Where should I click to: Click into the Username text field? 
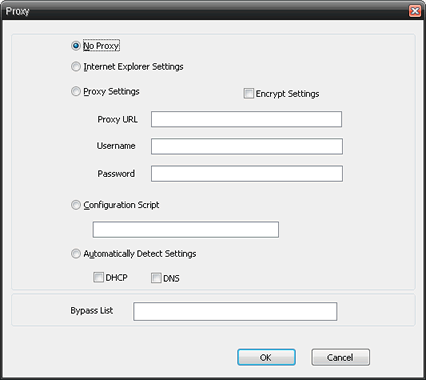pyautogui.click(x=247, y=146)
